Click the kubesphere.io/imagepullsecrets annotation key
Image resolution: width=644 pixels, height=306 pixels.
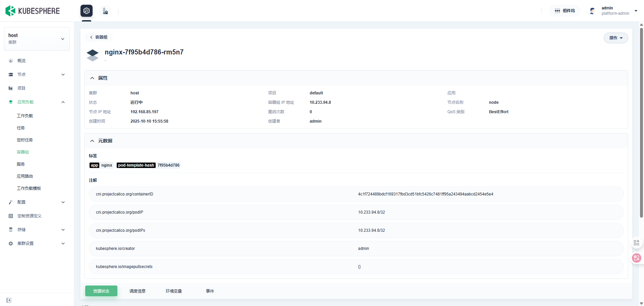pos(124,267)
